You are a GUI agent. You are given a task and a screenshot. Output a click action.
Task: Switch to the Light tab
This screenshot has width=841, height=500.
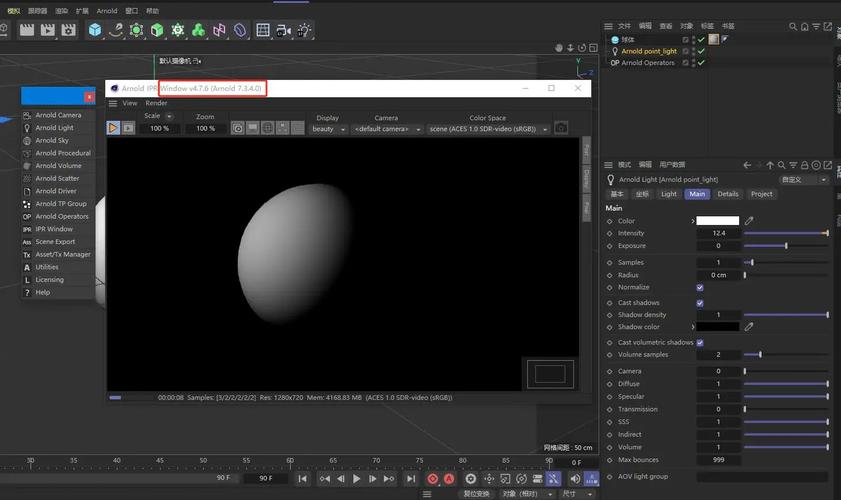pos(668,194)
